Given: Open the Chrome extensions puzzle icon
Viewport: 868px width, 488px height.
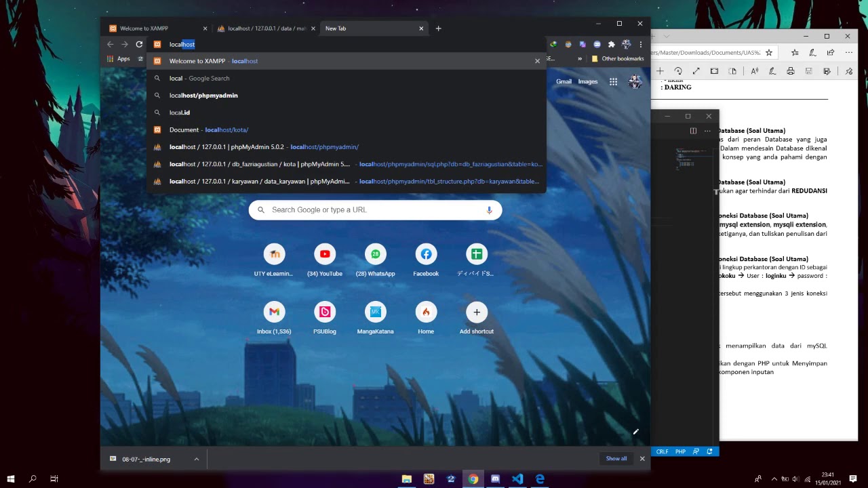Looking at the screenshot, I should pyautogui.click(x=611, y=44).
